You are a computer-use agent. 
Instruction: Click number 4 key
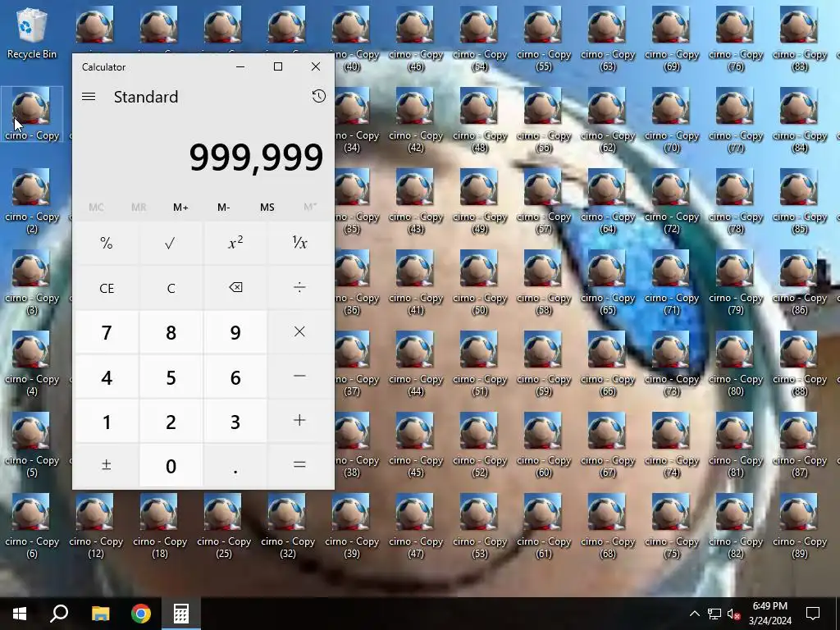tap(107, 377)
